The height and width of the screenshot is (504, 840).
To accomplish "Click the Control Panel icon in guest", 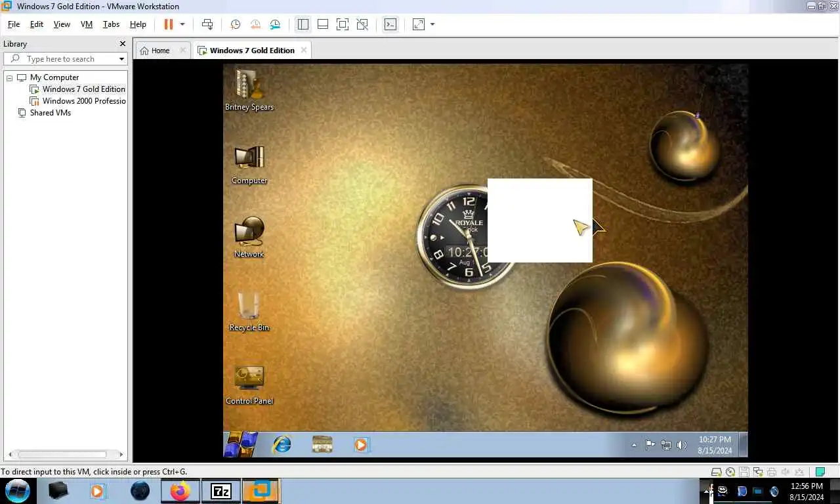I will 249,385.
